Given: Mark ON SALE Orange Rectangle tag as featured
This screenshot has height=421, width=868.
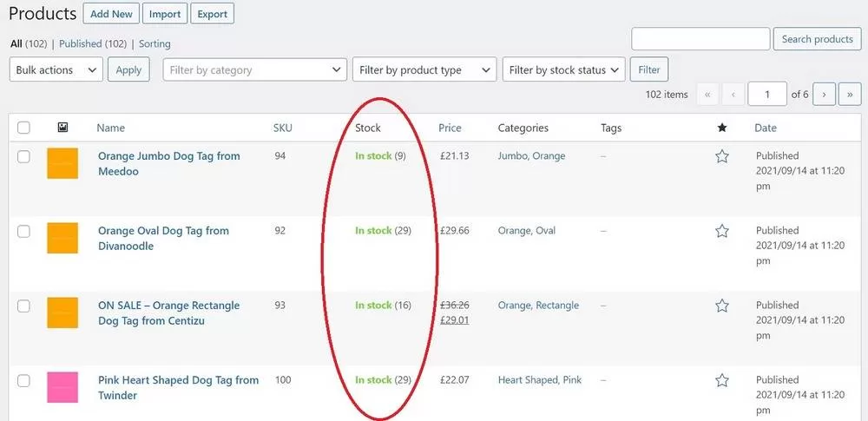Looking at the screenshot, I should click(721, 306).
